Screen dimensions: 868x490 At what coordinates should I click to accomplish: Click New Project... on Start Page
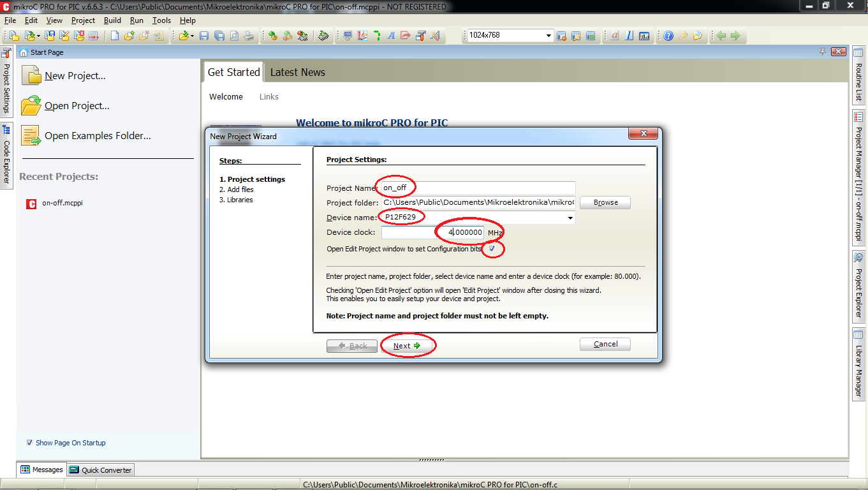point(75,75)
